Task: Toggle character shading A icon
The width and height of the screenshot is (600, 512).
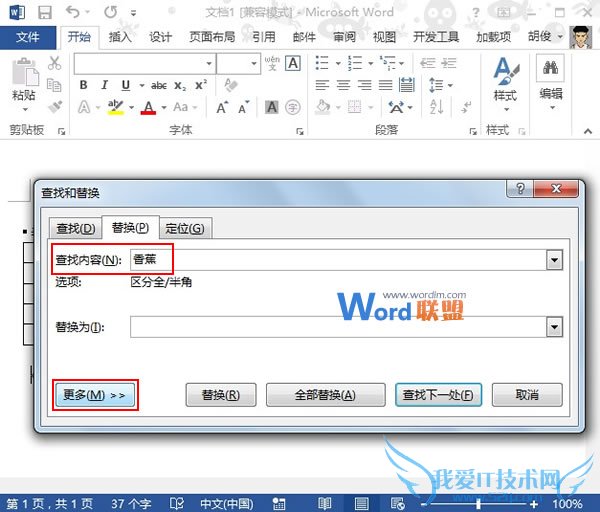Action: click(272, 107)
